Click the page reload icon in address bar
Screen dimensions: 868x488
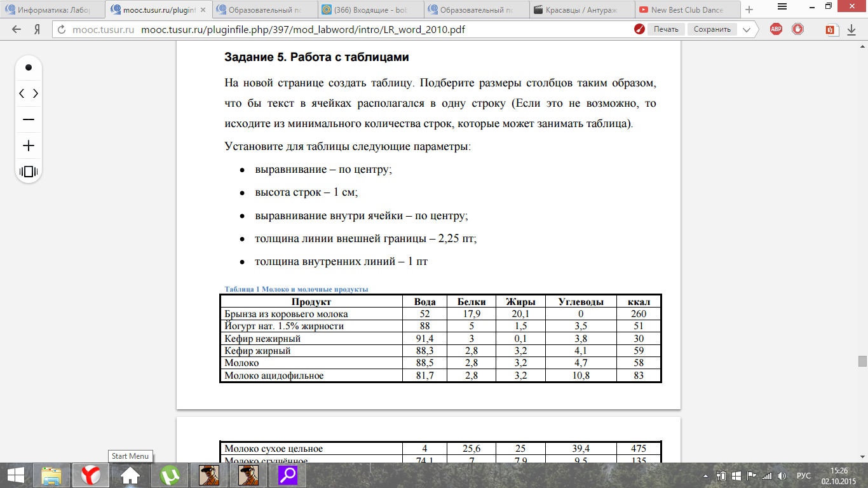tap(62, 29)
